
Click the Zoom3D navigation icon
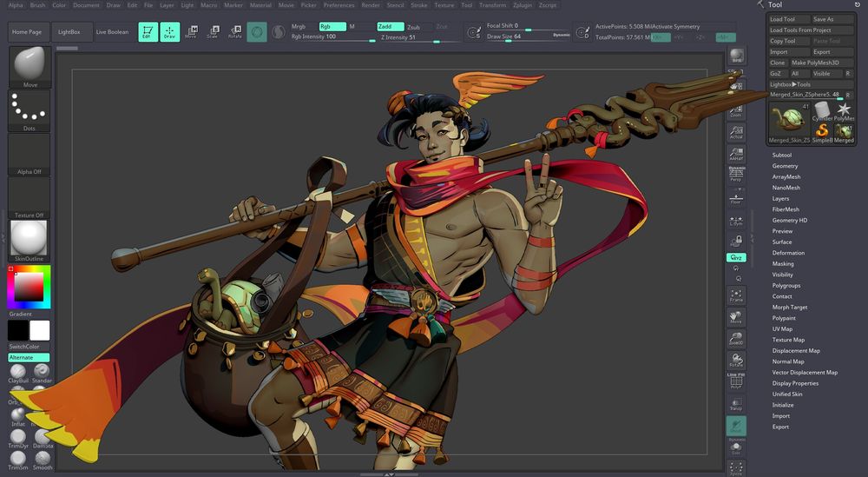pos(736,339)
